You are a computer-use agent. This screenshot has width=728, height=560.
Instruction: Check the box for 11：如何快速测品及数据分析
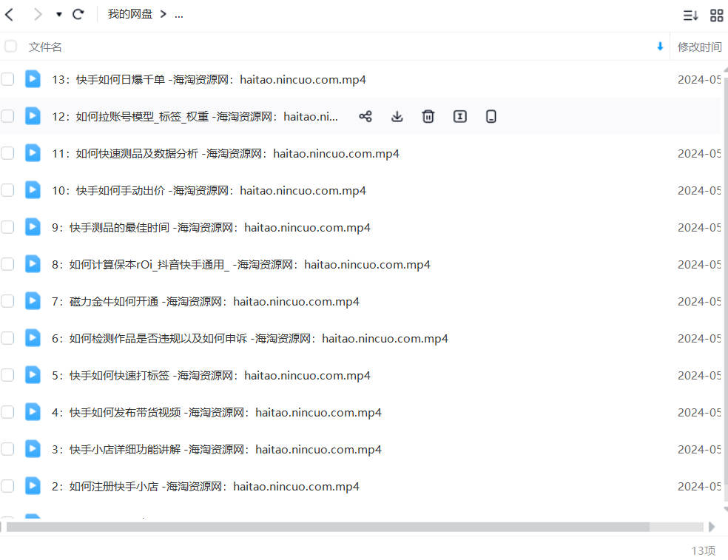click(7, 153)
